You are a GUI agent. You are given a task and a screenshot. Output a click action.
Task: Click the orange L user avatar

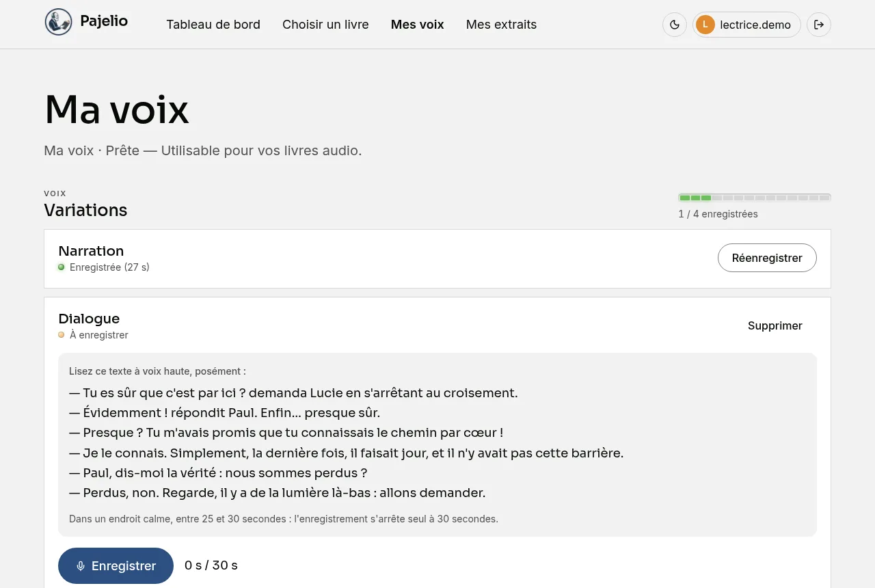click(705, 25)
